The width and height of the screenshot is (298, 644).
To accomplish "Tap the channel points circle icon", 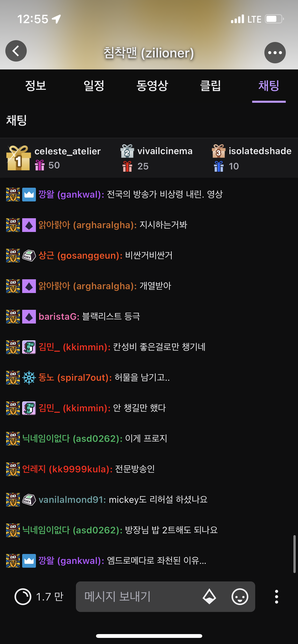I will (x=23, y=597).
